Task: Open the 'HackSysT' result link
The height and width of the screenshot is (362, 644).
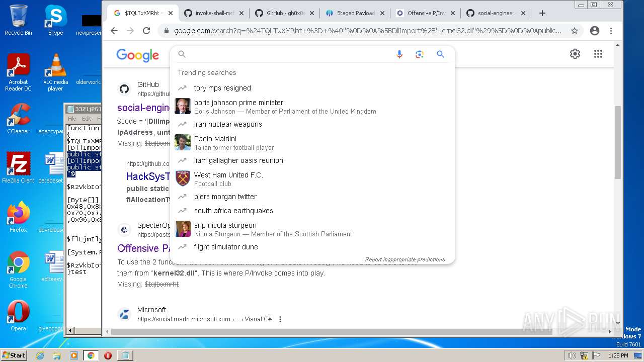Action: pos(148,176)
